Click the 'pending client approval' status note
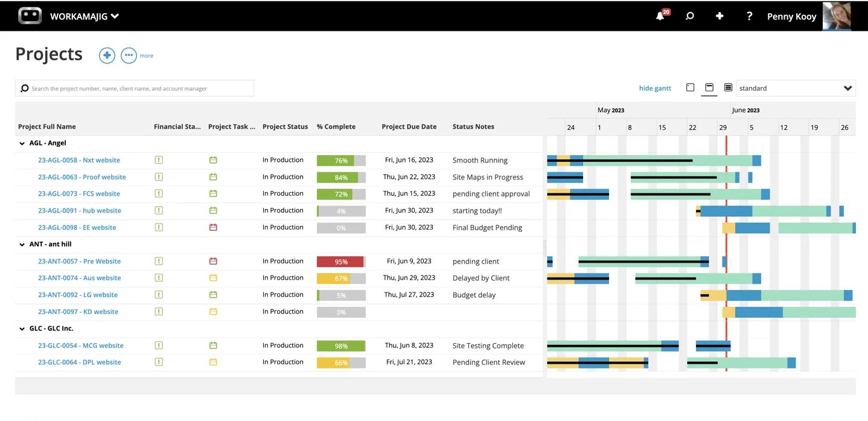 coord(491,194)
